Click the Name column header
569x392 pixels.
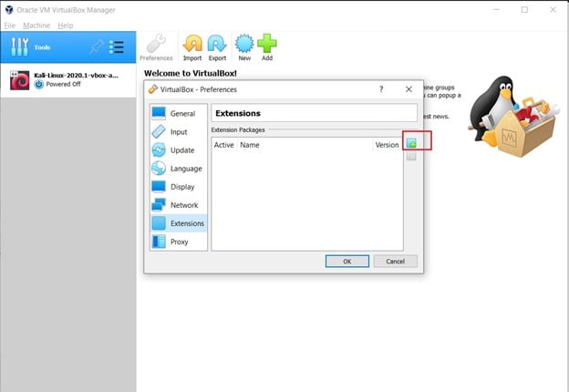point(305,145)
